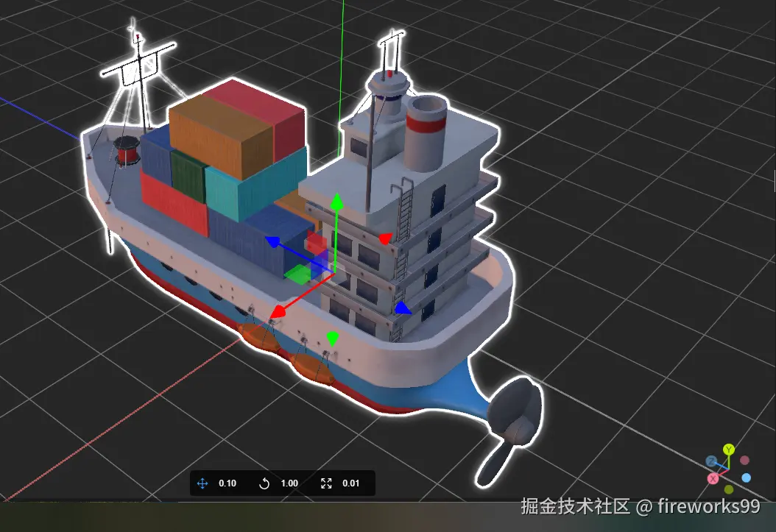The image size is (776, 532).
Task: Click the unlabeled dim red ball in view helper
Action: point(744,461)
